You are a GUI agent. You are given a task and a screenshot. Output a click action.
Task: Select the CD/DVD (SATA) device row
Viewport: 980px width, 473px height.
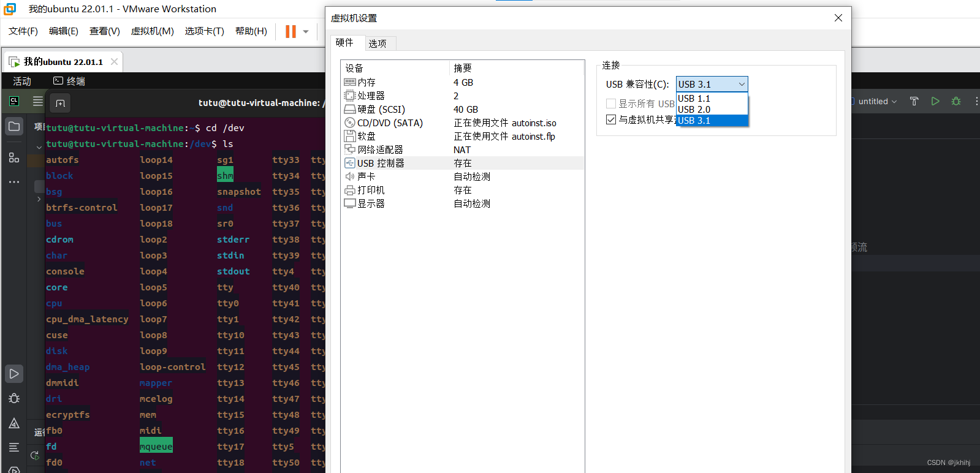click(x=463, y=123)
